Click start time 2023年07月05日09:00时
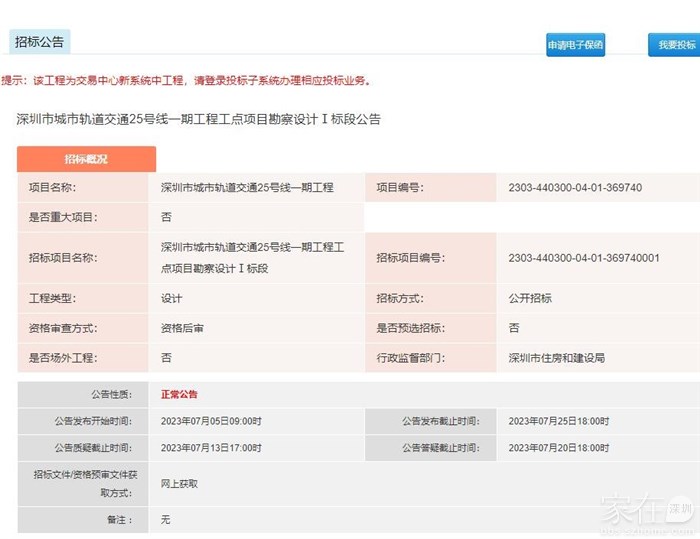 click(211, 421)
